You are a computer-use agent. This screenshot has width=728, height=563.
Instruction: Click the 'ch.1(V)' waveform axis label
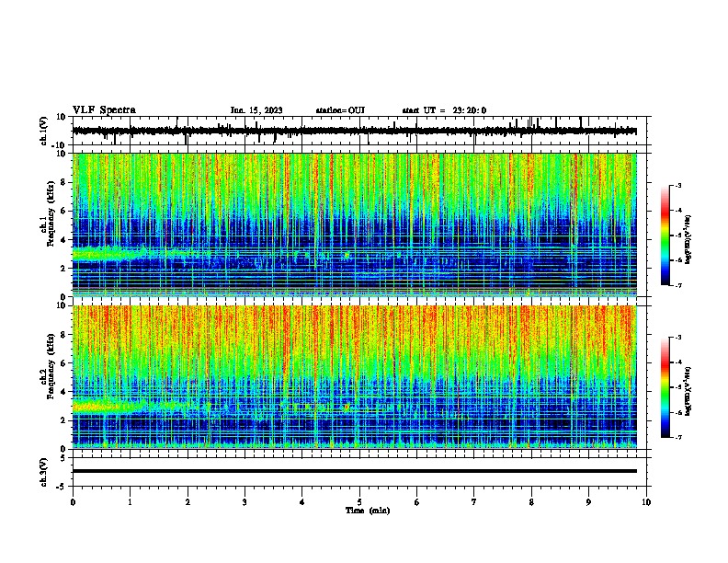click(44, 132)
